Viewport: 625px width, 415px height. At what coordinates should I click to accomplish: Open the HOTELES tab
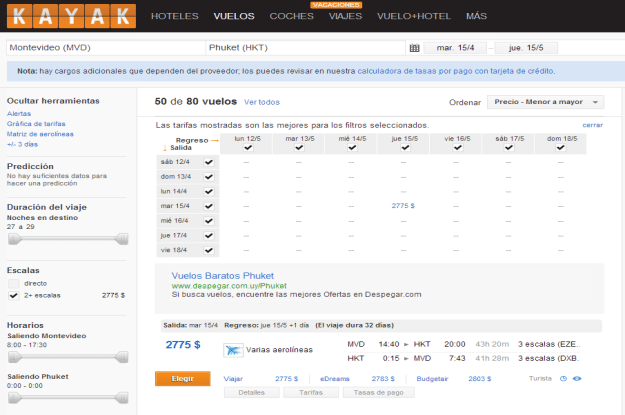pos(175,16)
